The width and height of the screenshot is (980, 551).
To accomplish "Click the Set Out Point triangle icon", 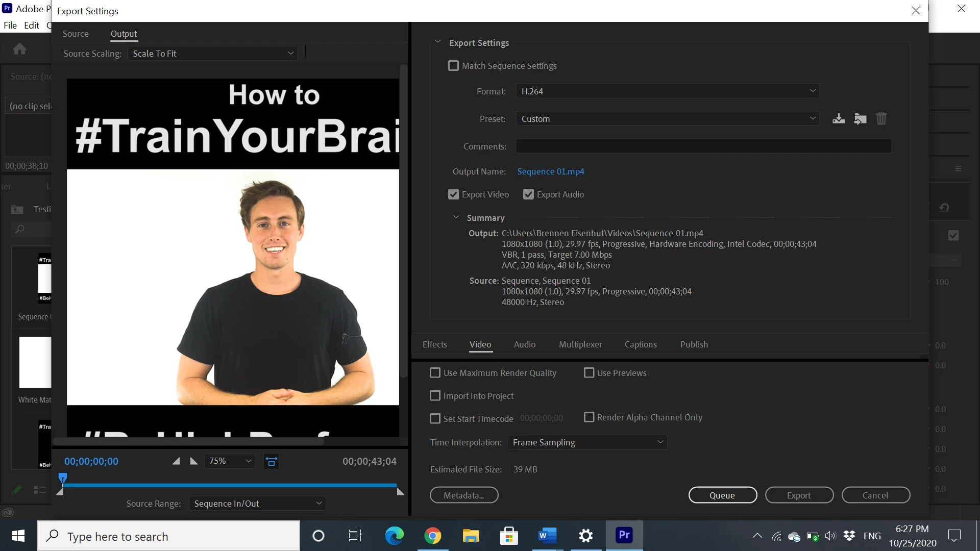I will [194, 461].
